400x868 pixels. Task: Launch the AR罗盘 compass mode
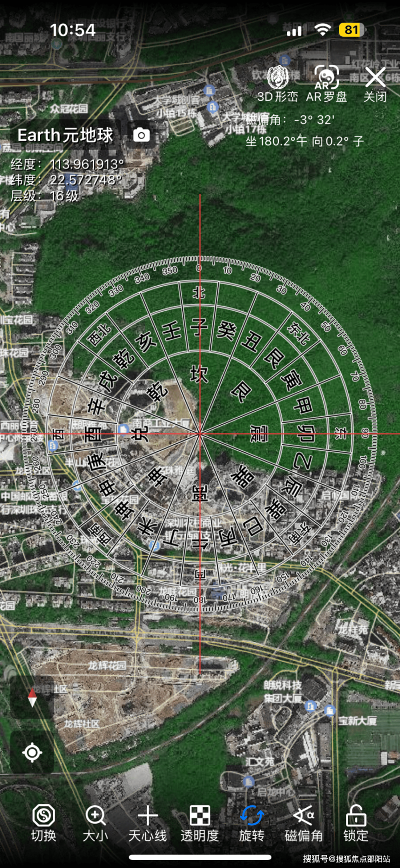(326, 84)
